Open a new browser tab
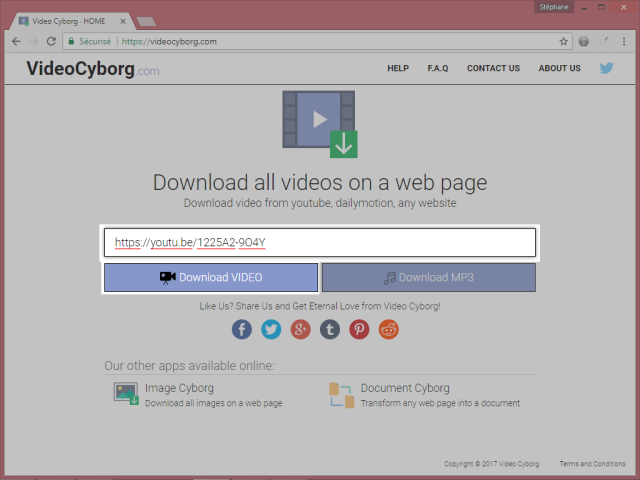Viewport: 640px width, 480px height. (x=146, y=21)
